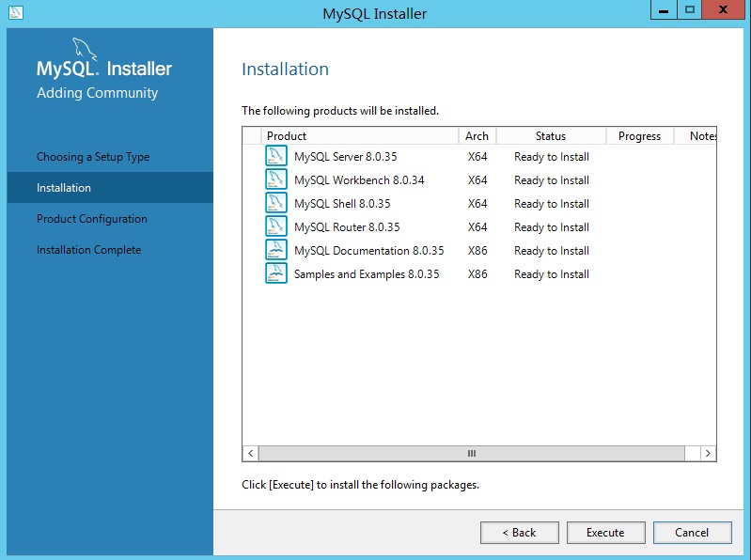Click X86 arch cell for MySQL Documentation
This screenshot has width=751, height=560.
click(x=477, y=250)
